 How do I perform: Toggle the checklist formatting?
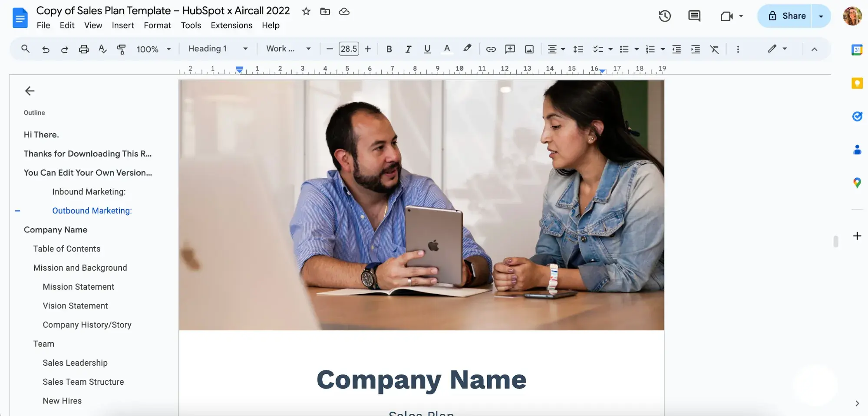pos(598,49)
